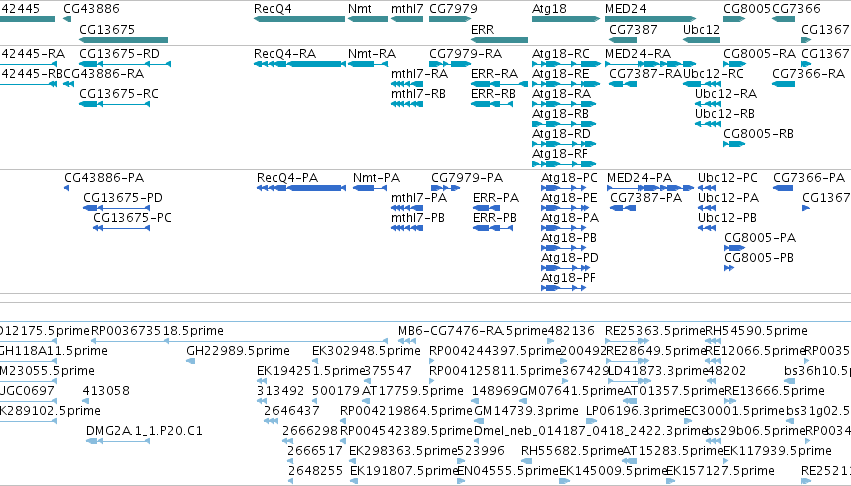The height and width of the screenshot is (486, 851).
Task: Click the RE25363.5prime EST label
Action: click(655, 331)
